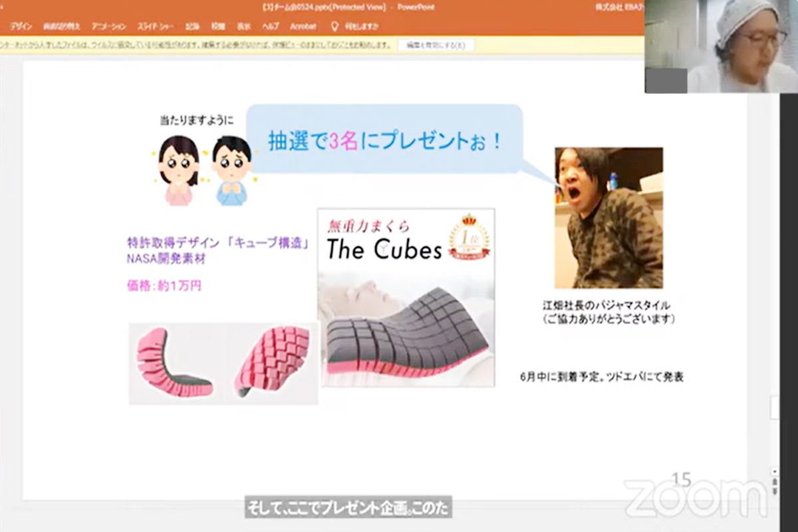The image size is (798, 532).
Task: Open the 画面切り替え ribbon tab
Action: (x=62, y=27)
